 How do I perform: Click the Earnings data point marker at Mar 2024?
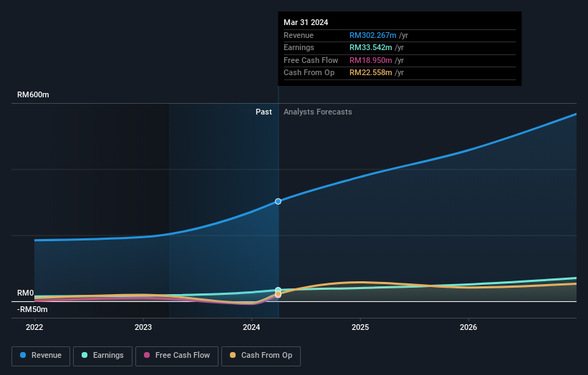278,290
